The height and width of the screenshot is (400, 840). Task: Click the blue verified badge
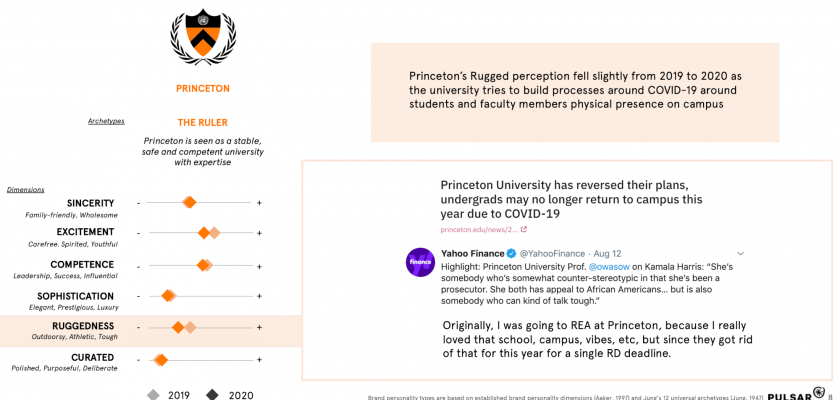tap(511, 254)
